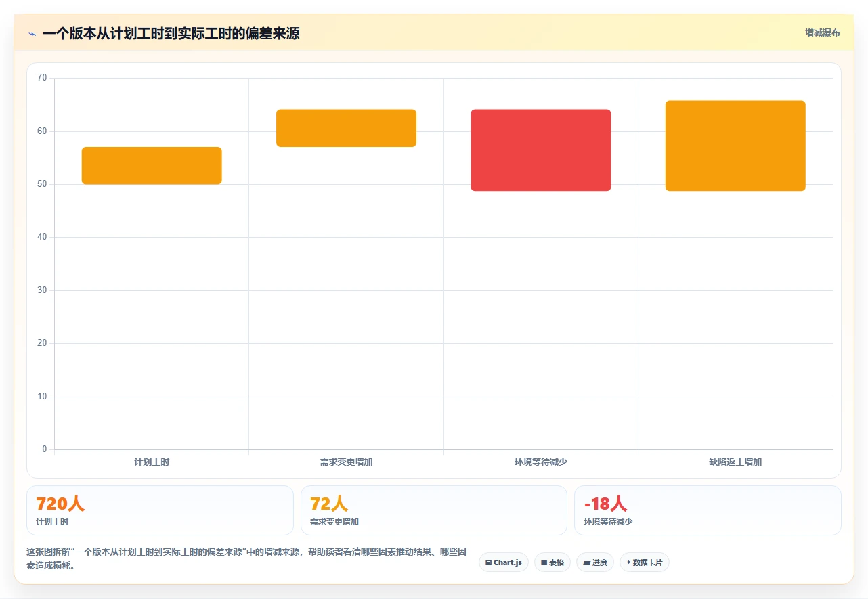Viewport: 868px width, 599px height.
Task: Click the description paragraph starting 这张图拆解
Action: pyautogui.click(x=246, y=559)
